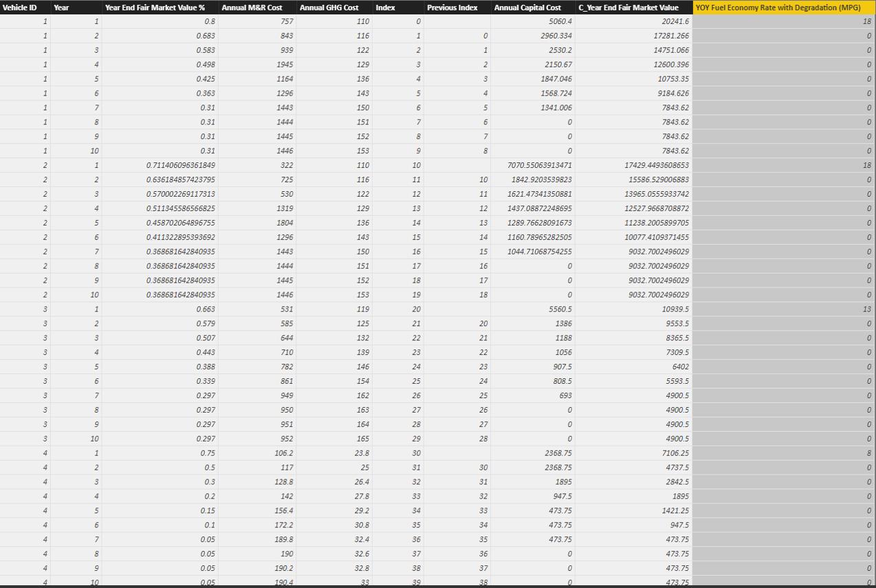Click the cell with value 0.683
The image size is (876, 588).
point(160,36)
